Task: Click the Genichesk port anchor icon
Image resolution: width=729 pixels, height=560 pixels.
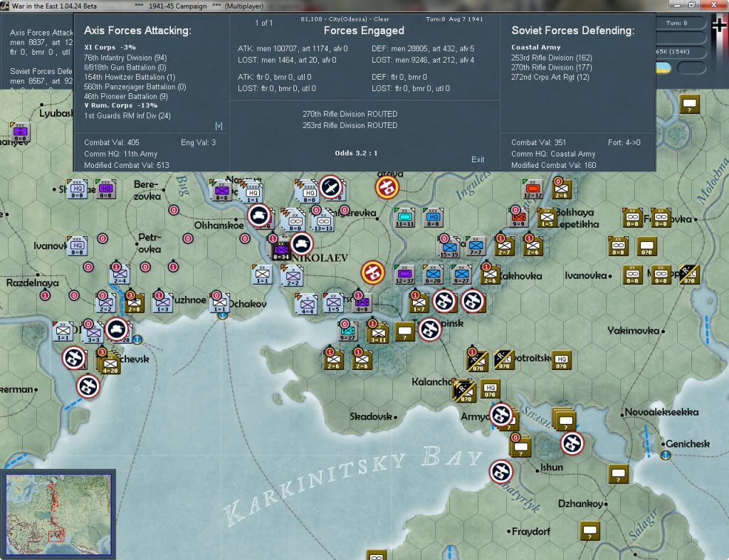Action: [x=666, y=455]
